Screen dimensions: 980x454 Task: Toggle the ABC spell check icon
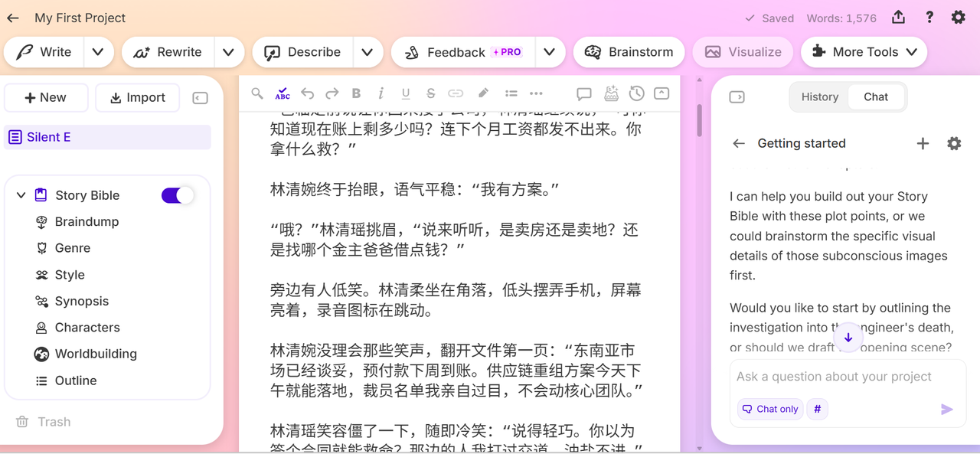[283, 93]
